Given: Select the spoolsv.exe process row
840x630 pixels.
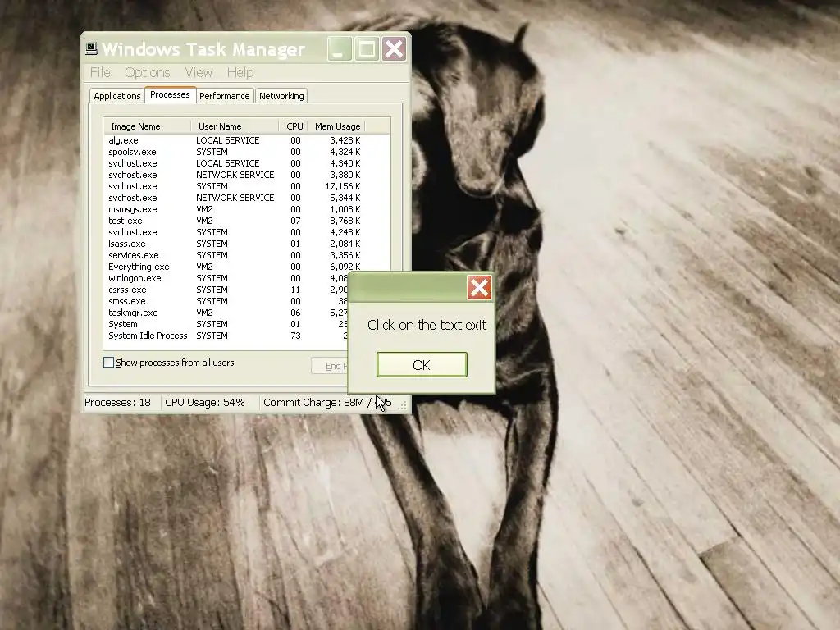Looking at the screenshot, I should [x=235, y=152].
